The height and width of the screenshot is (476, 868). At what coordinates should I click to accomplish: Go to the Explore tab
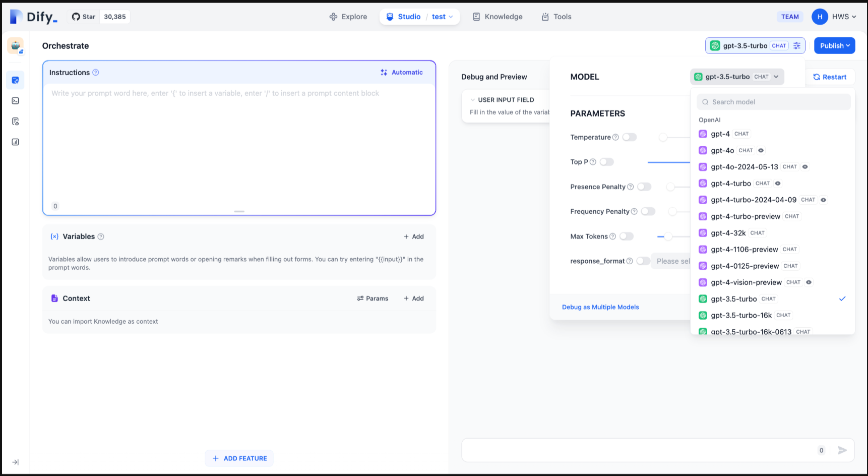click(348, 17)
